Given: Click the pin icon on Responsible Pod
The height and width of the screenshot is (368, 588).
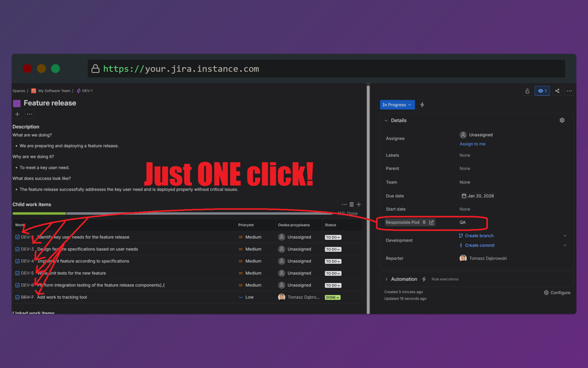Looking at the screenshot, I should point(424,222).
